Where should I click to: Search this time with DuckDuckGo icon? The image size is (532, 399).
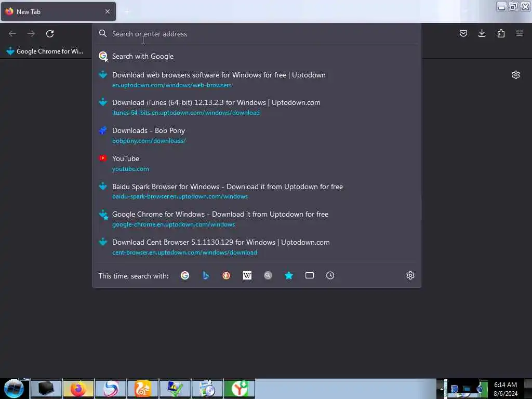pyautogui.click(x=227, y=275)
